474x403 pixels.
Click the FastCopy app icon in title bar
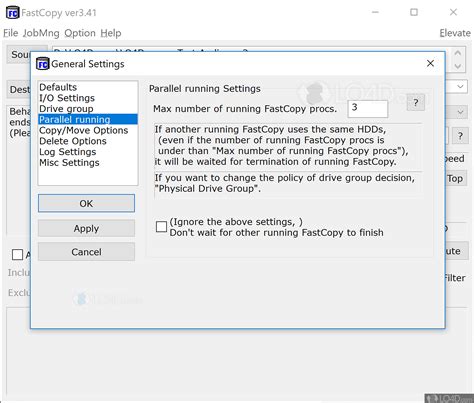tap(13, 13)
